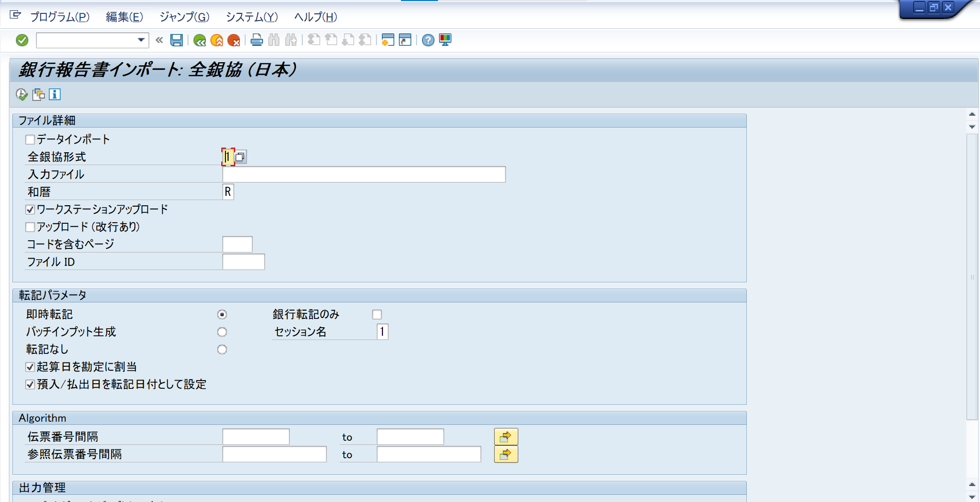Open Find using the binoculars icon
980x502 pixels.
274,40
